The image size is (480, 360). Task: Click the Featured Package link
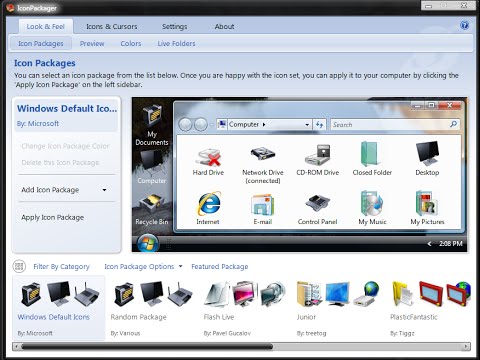220,267
